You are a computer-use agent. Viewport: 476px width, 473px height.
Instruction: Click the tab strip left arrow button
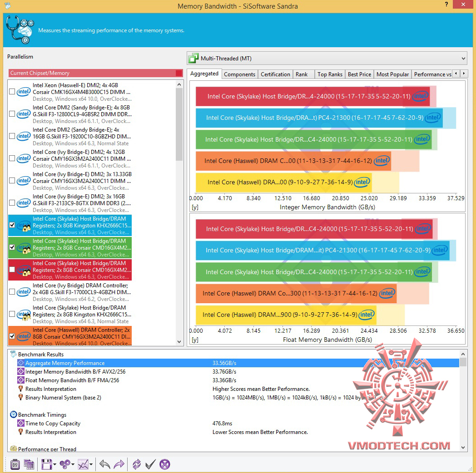(x=456, y=74)
